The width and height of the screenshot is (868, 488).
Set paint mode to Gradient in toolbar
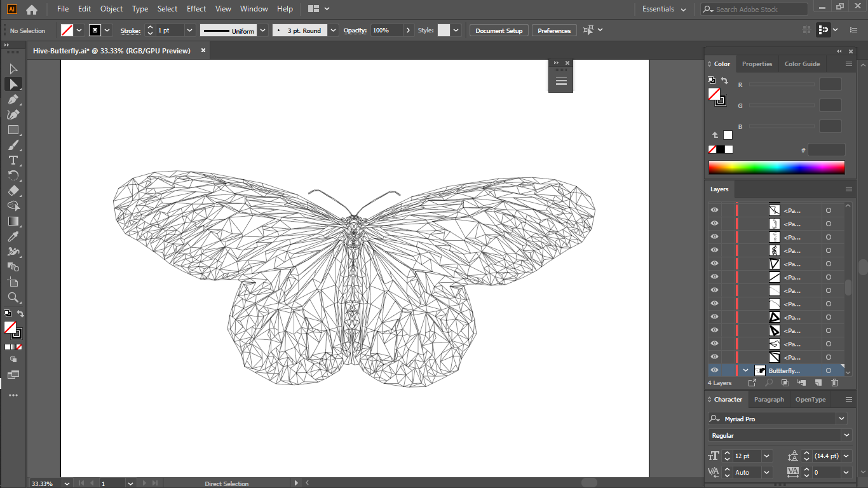(x=13, y=347)
